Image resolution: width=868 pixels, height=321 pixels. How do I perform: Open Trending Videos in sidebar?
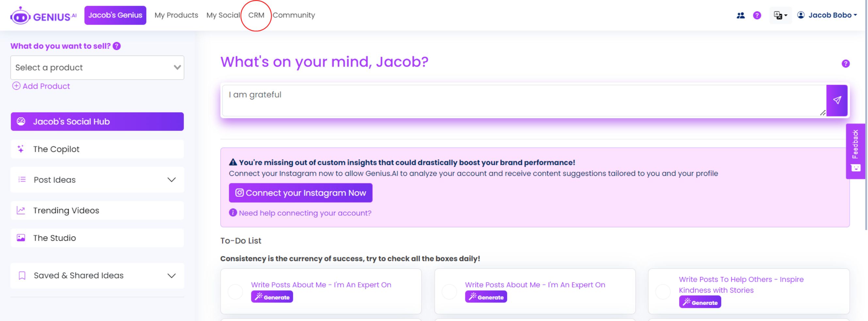pos(97,210)
